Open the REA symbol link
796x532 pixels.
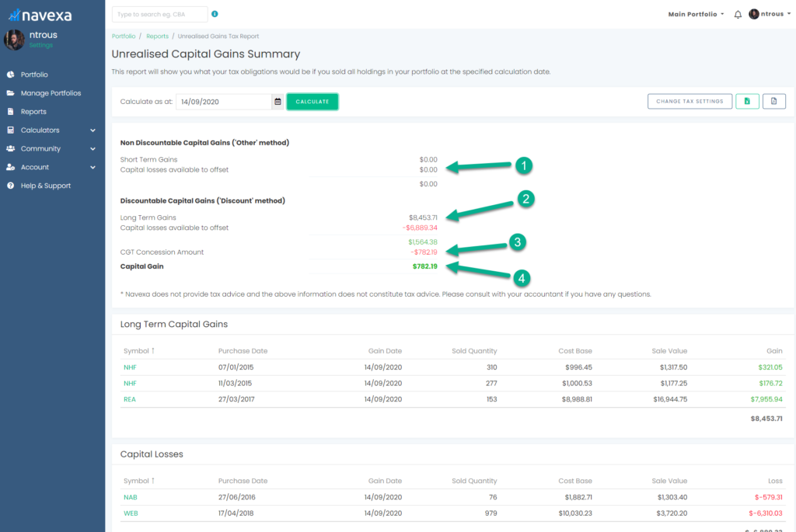(x=130, y=399)
